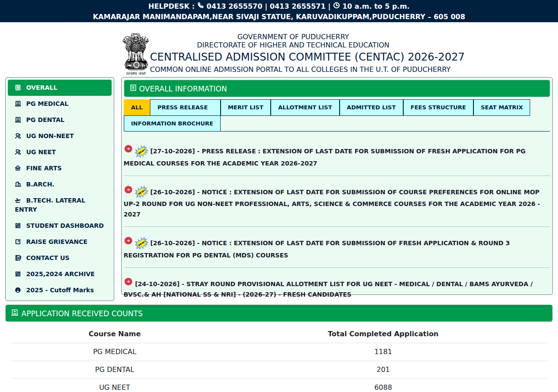Click the B.TECH. LATERAL ENTRY plane icon
The height and width of the screenshot is (392, 558).
18,200
